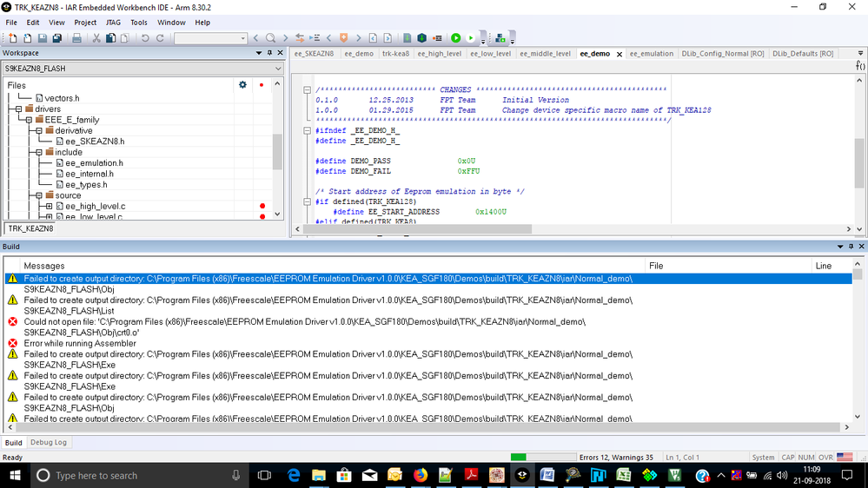
Task: Open the Tools menu
Action: (x=138, y=22)
